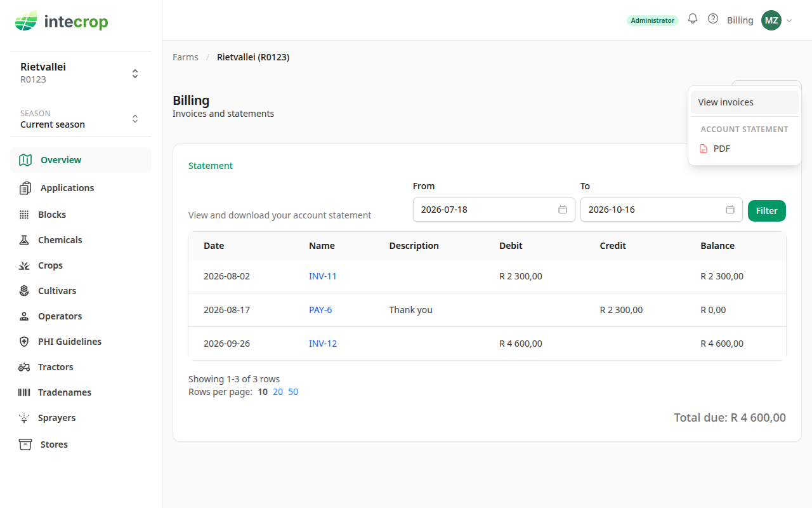This screenshot has height=508, width=812.
Task: Click the Tractors icon in sidebar
Action: click(24, 367)
